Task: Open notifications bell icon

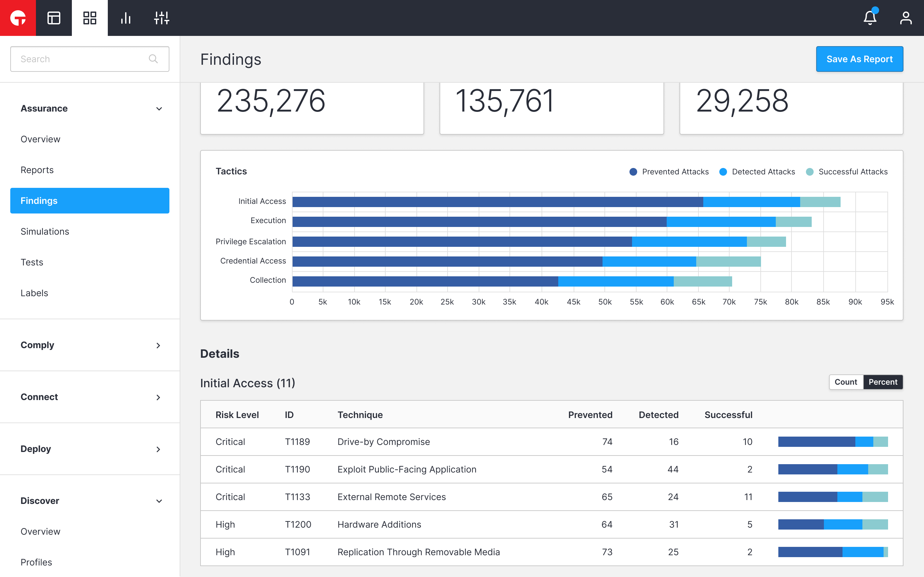Action: click(x=870, y=18)
